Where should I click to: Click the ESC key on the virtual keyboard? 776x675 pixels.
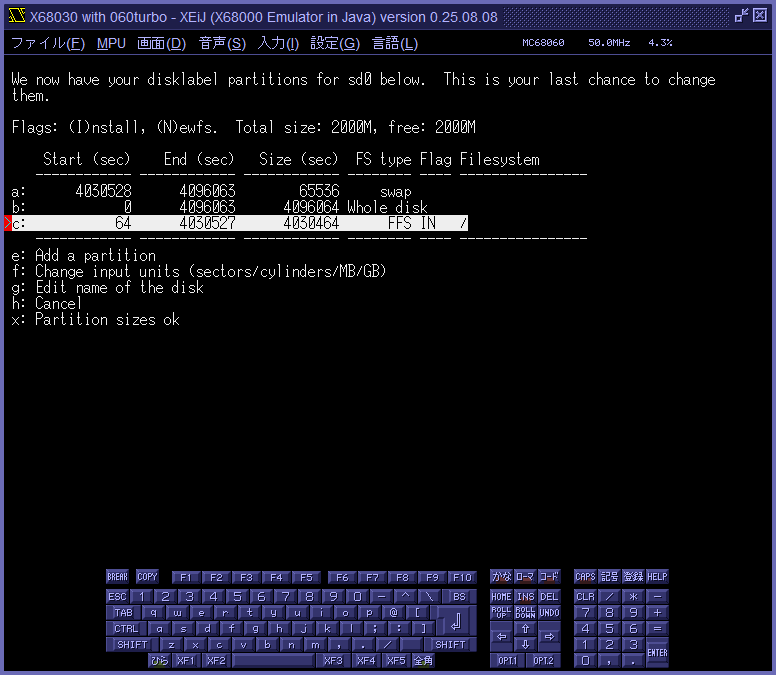click(118, 597)
